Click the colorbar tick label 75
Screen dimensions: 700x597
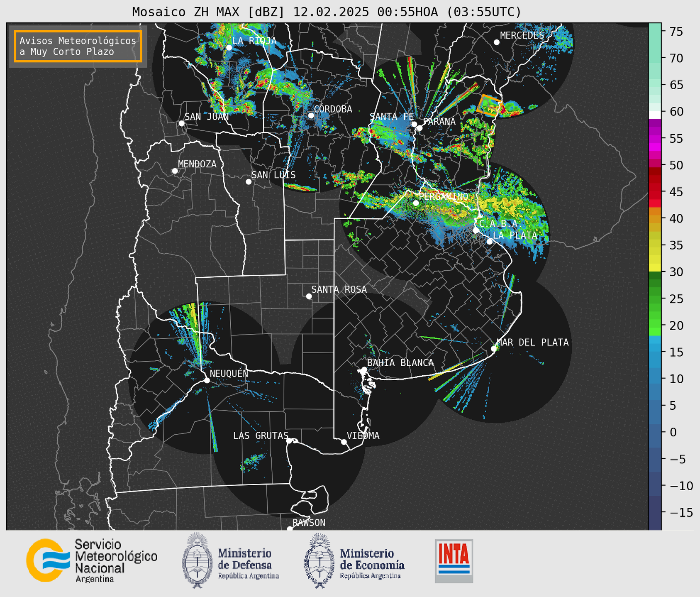[x=676, y=32]
